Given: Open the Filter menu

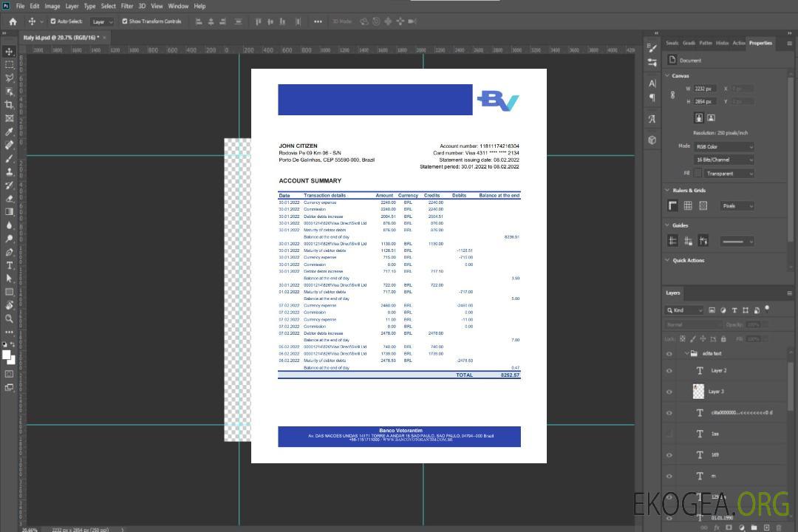Looking at the screenshot, I should tap(127, 6).
